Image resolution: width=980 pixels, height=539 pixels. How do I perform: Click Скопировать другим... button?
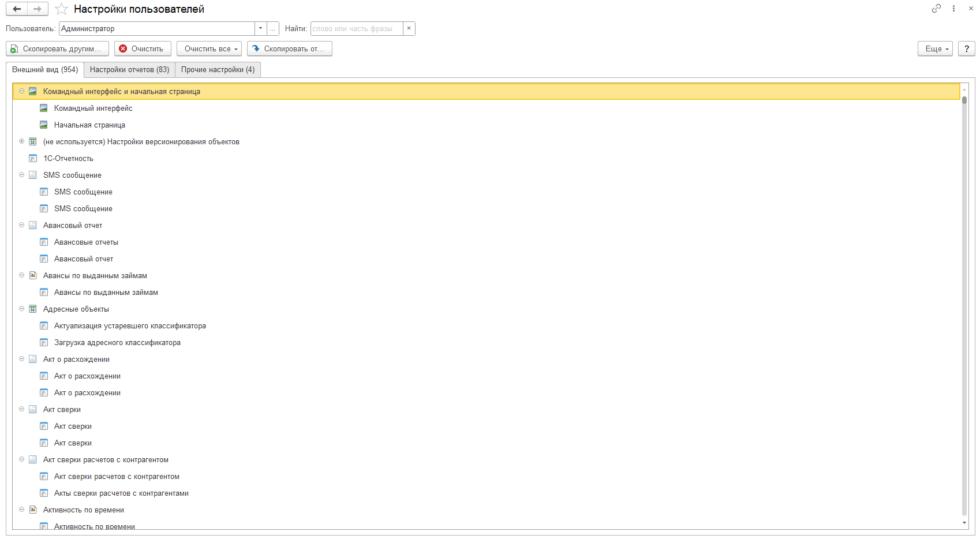[x=57, y=49]
